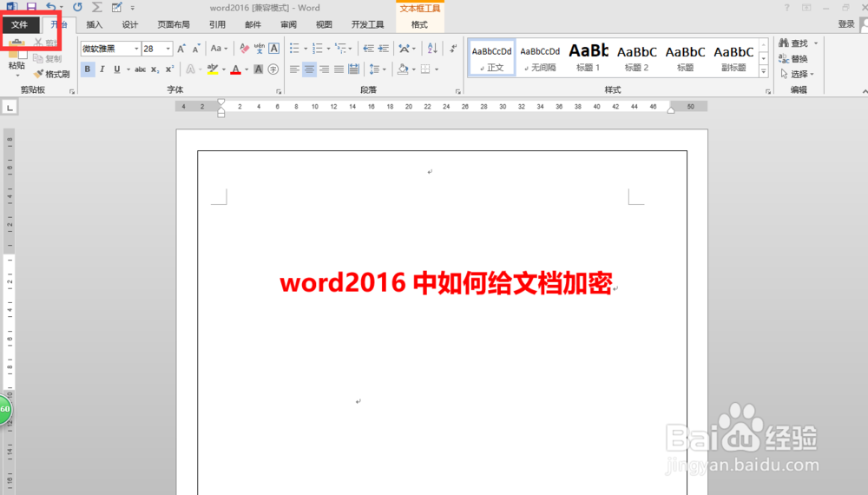Open the line spacing dropdown
Viewport: 868px width, 495px height.
tap(378, 69)
